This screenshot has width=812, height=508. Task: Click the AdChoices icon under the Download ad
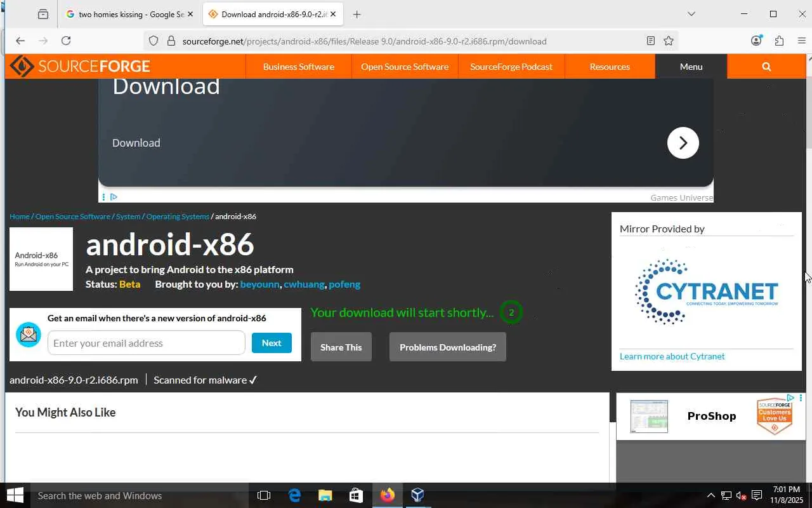click(114, 197)
